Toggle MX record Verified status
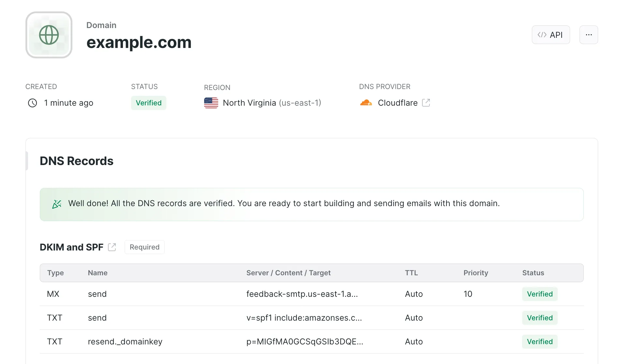The height and width of the screenshot is (364, 634). click(539, 294)
